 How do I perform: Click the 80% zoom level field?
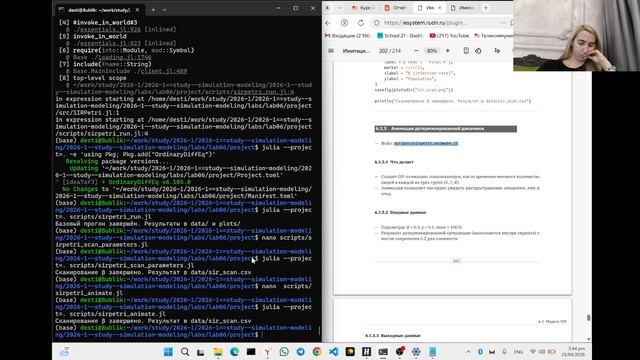click(431, 51)
